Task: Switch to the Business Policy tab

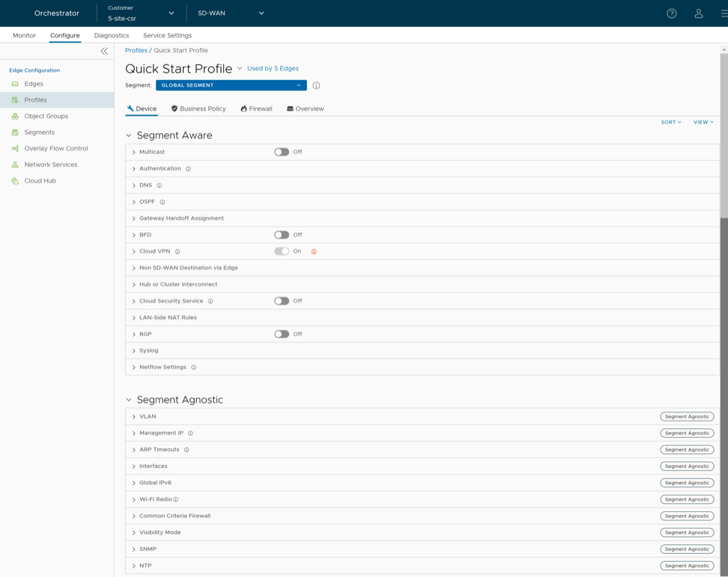Action: [198, 109]
